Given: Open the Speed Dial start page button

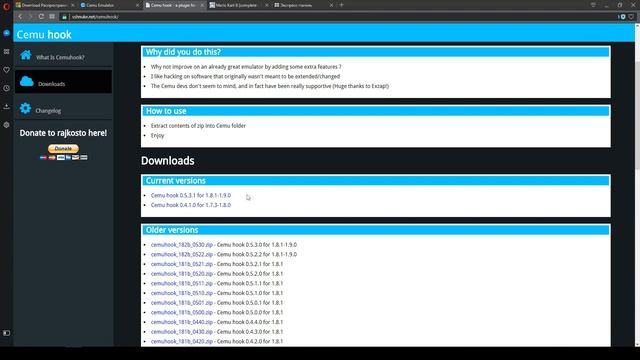Looking at the screenshot, I should point(52,16).
